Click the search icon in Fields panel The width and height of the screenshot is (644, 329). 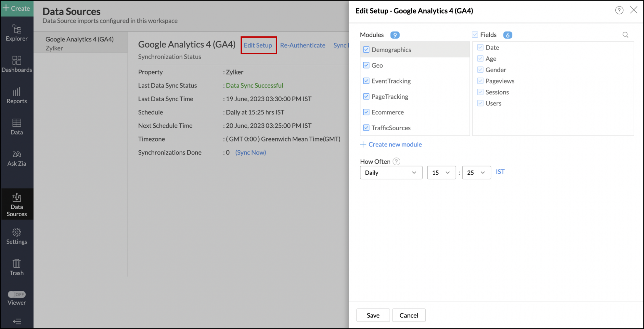[625, 35]
